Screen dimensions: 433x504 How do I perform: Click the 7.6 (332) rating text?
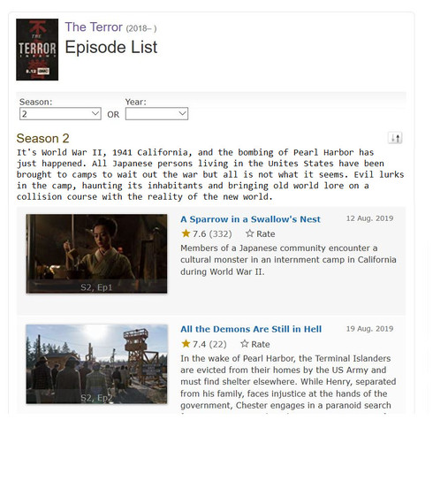click(212, 233)
